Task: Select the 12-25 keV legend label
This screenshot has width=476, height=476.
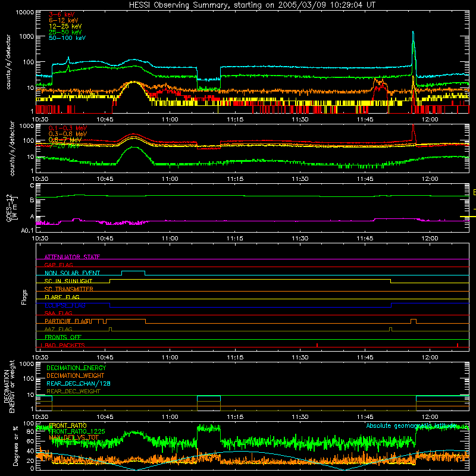Action: 65,26
